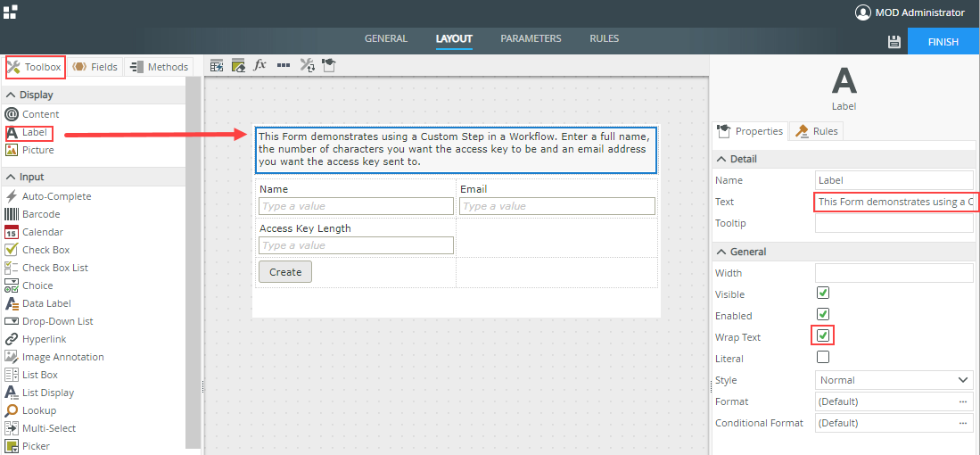Uncheck the Visible checkbox
Viewport: 980px width, 455px height.
[823, 294]
